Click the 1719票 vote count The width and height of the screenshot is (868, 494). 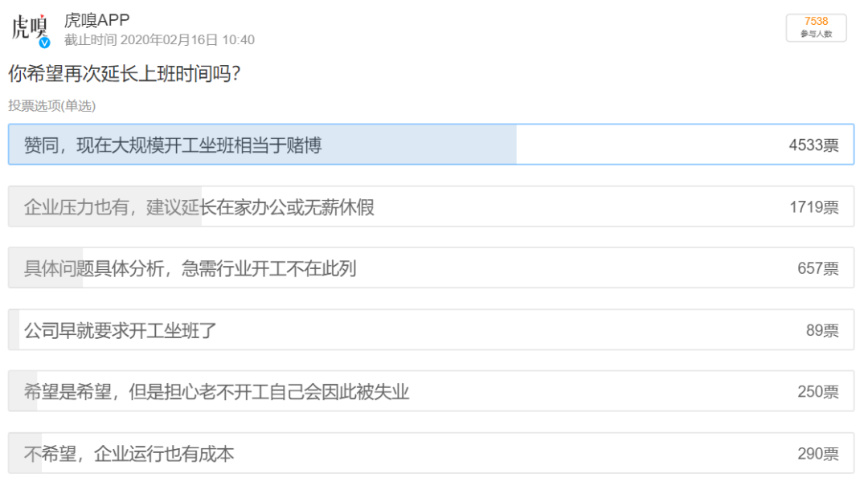tap(813, 207)
